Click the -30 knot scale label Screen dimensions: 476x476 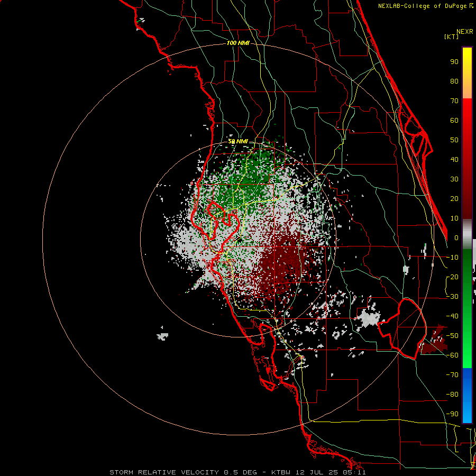pyautogui.click(x=452, y=297)
